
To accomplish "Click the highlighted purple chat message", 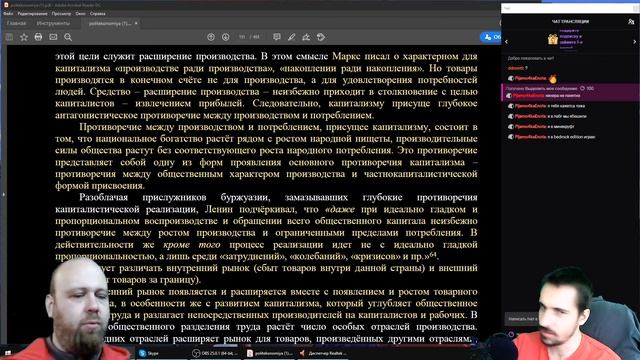I will pyautogui.click(x=570, y=93).
